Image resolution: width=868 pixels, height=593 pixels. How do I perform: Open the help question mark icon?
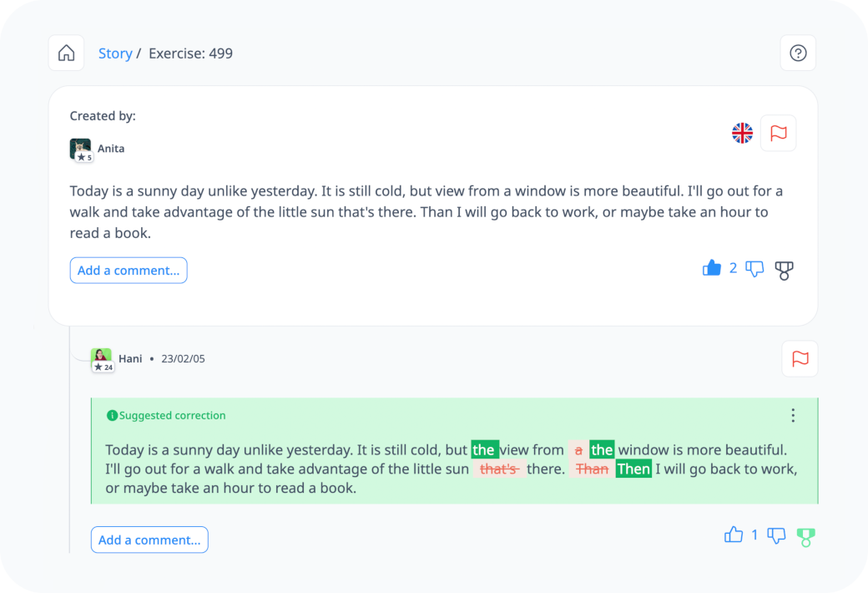pos(798,53)
